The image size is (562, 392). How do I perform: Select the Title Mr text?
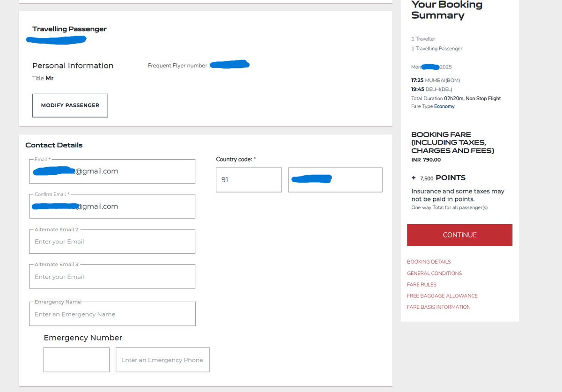pos(43,78)
